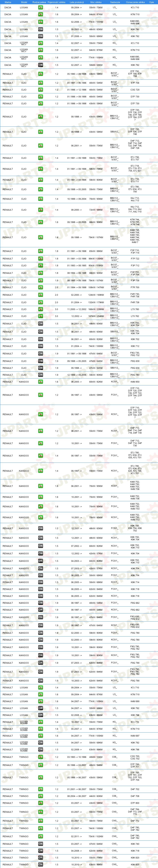
Task: Click petrol icon in Clio C3G 720 row
Action: (40, 90)
